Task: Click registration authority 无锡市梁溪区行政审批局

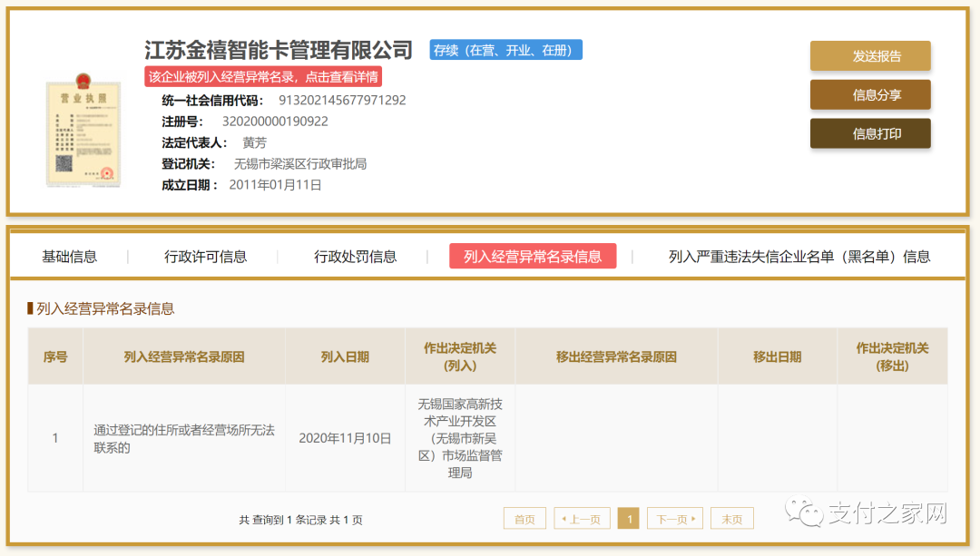Action: coord(300,163)
